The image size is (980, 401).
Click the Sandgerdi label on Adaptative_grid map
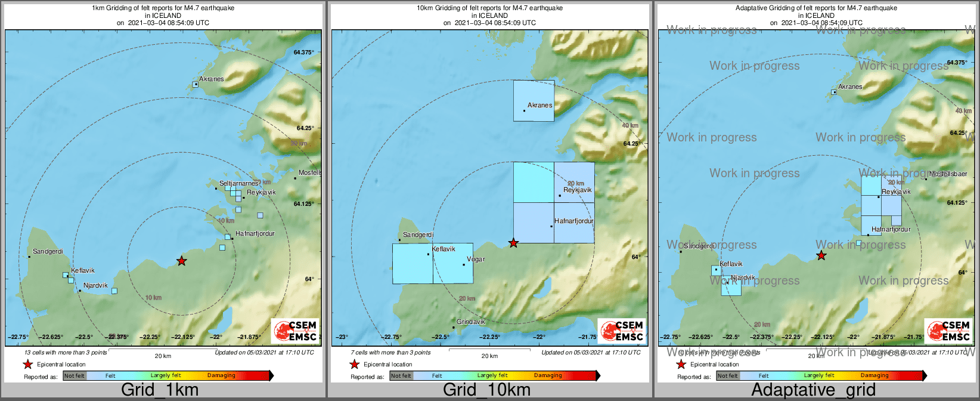pyautogui.click(x=699, y=246)
